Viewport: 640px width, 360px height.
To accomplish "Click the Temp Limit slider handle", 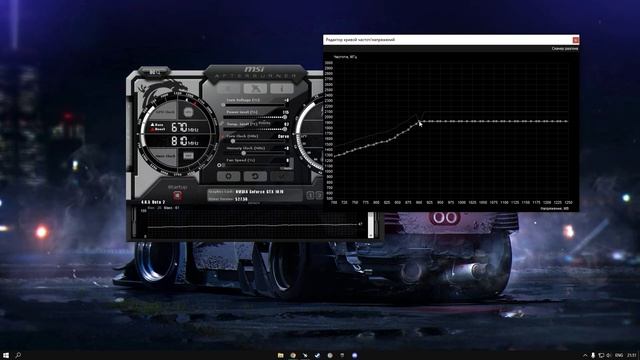I will point(284,129).
